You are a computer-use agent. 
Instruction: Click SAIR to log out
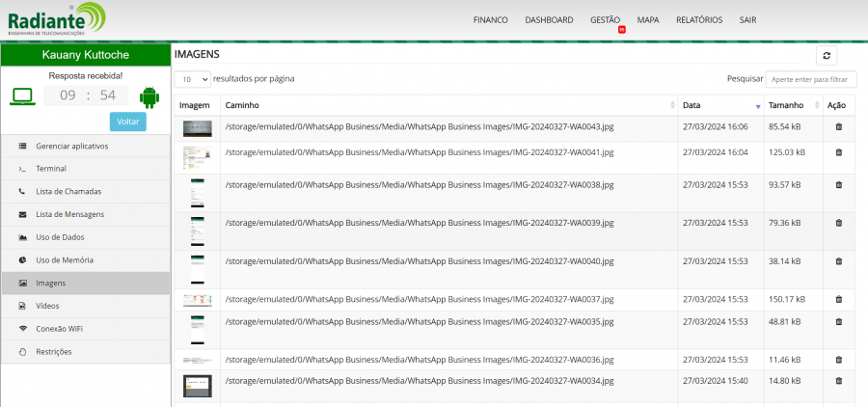tap(747, 20)
